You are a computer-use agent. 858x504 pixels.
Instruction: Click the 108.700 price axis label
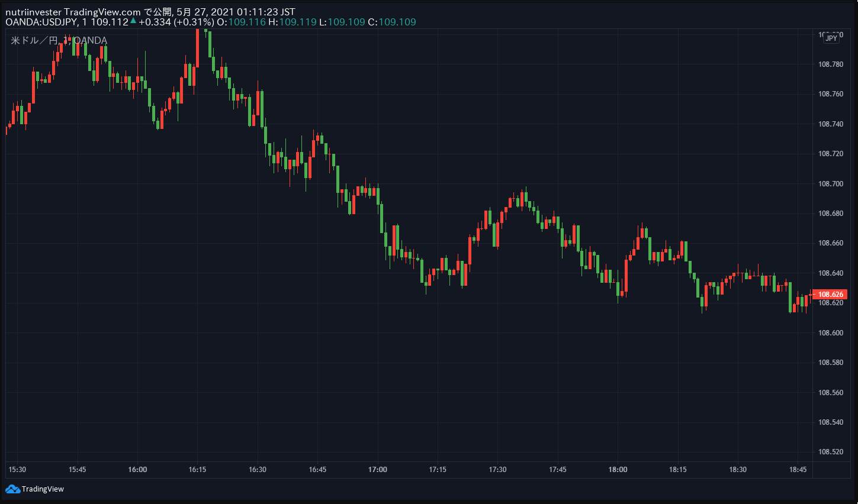831,184
